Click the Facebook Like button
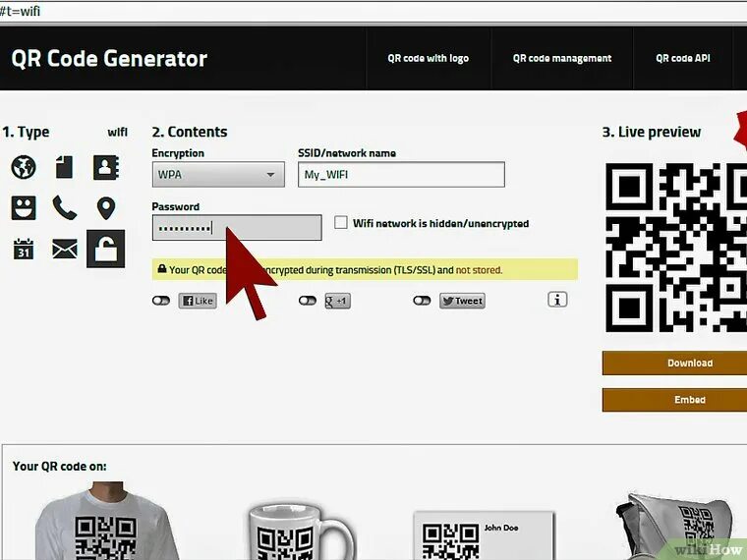This screenshot has width=747, height=560. (198, 301)
